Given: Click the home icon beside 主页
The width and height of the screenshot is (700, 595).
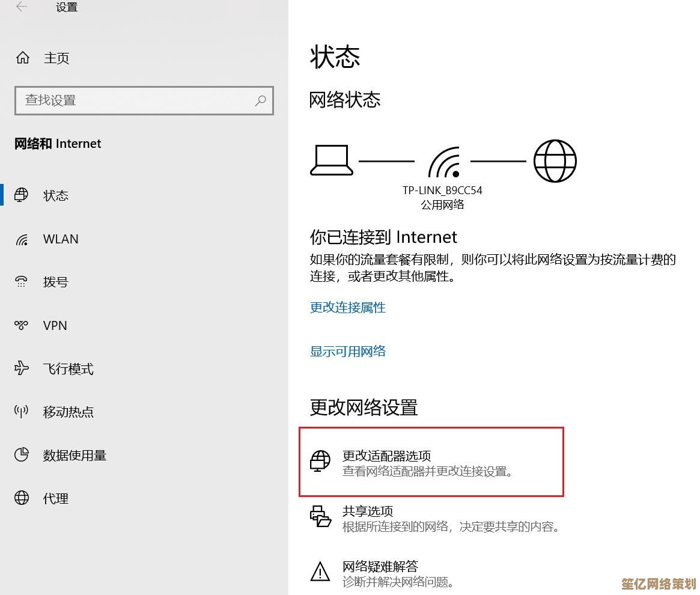Looking at the screenshot, I should (x=23, y=58).
